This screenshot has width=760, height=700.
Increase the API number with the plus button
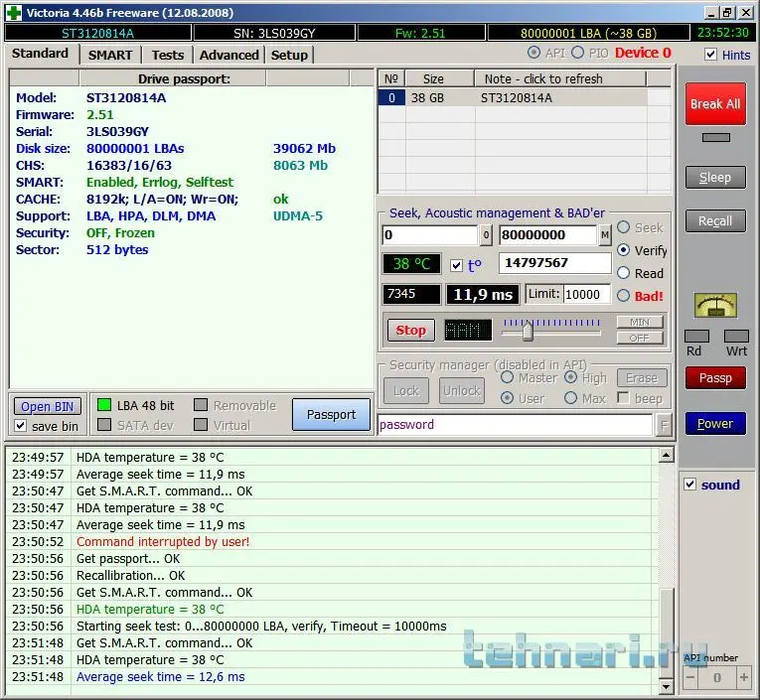coord(743,677)
